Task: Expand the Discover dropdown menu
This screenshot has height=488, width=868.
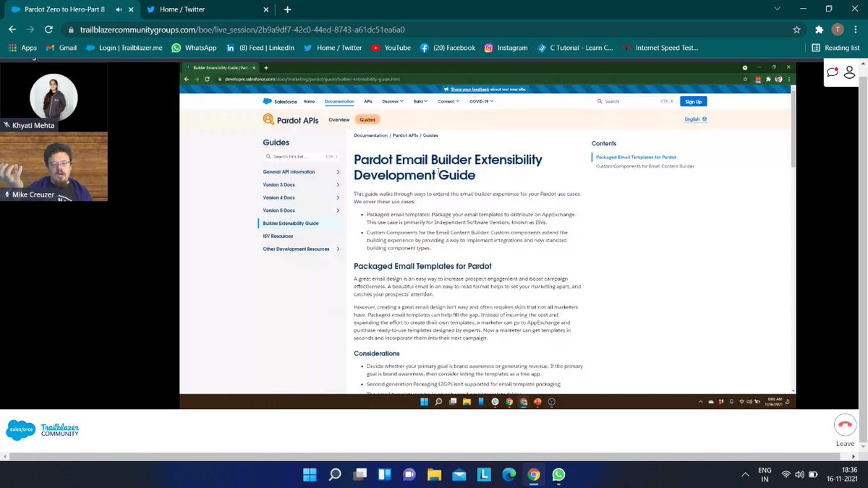Action: (x=393, y=101)
